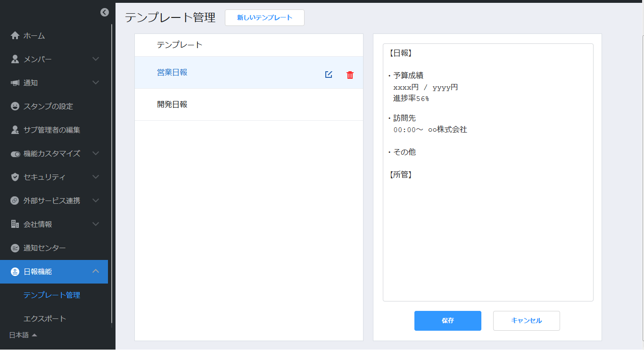Screen dimensions: 644x351
Task: Click the building icon for 会社情報
Action: coord(15,224)
